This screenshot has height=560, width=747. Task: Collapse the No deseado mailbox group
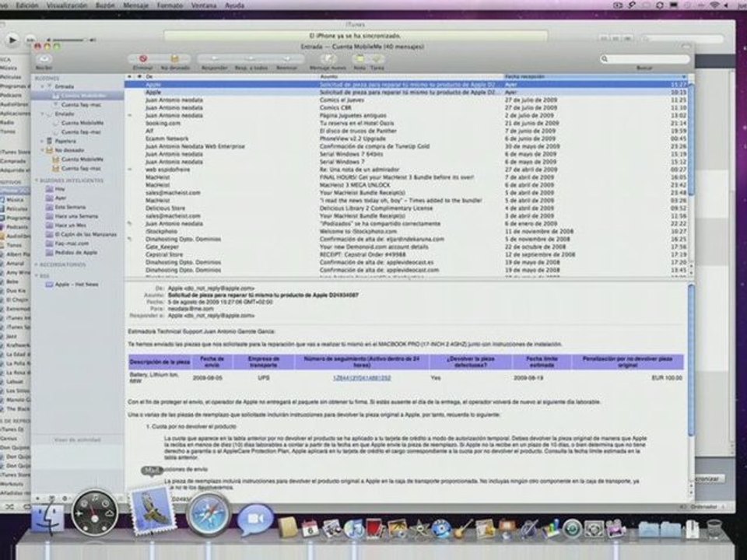point(42,150)
